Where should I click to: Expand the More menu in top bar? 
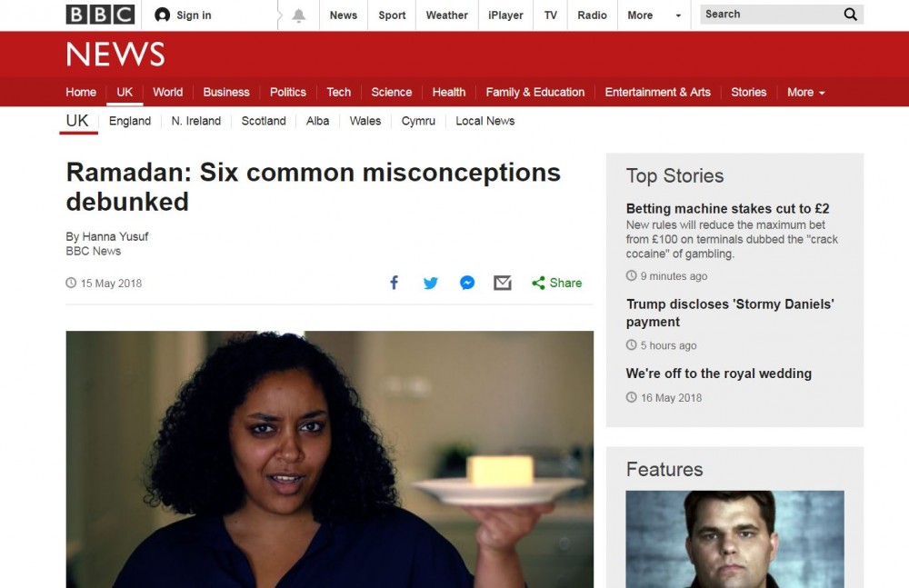tap(654, 15)
